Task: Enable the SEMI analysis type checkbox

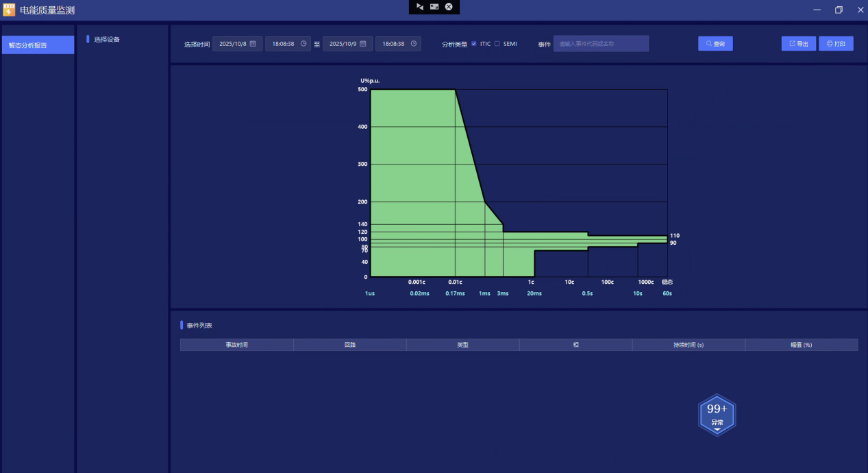Action: [497, 44]
